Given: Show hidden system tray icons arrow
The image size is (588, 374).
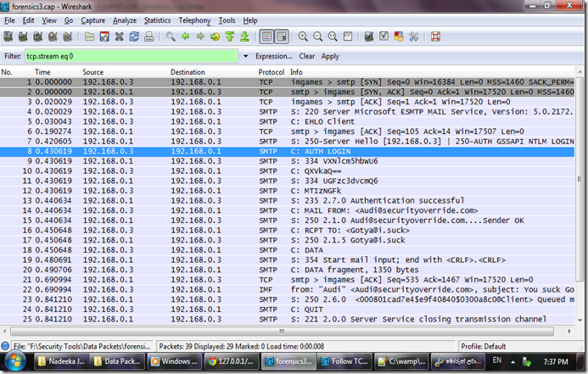Looking at the screenshot, I should [x=512, y=362].
